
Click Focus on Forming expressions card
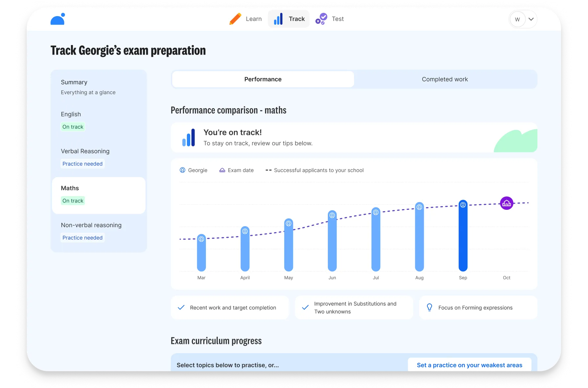pos(478,307)
